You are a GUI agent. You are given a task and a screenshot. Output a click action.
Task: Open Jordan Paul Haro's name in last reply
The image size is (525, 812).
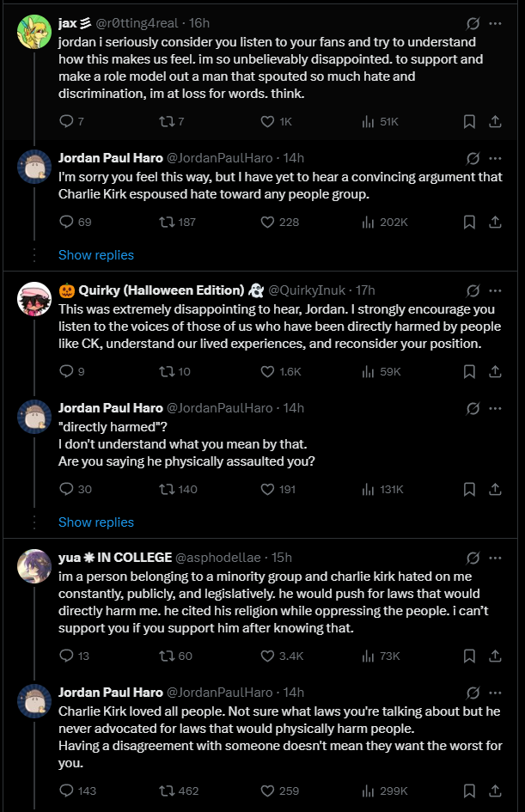pos(109,692)
